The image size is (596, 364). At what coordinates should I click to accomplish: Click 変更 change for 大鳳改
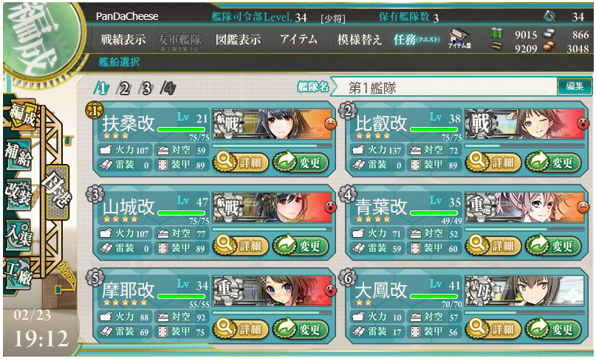[x=553, y=329]
